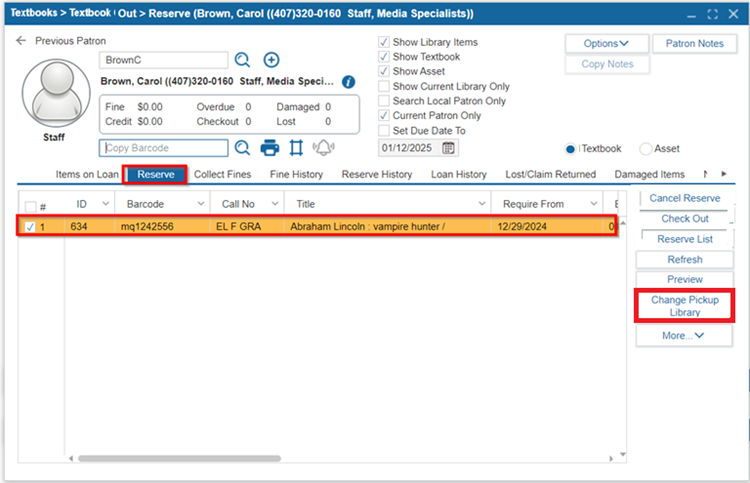This screenshot has width=750, height=483.
Task: Add new patron plus circle icon
Action: coord(271,60)
